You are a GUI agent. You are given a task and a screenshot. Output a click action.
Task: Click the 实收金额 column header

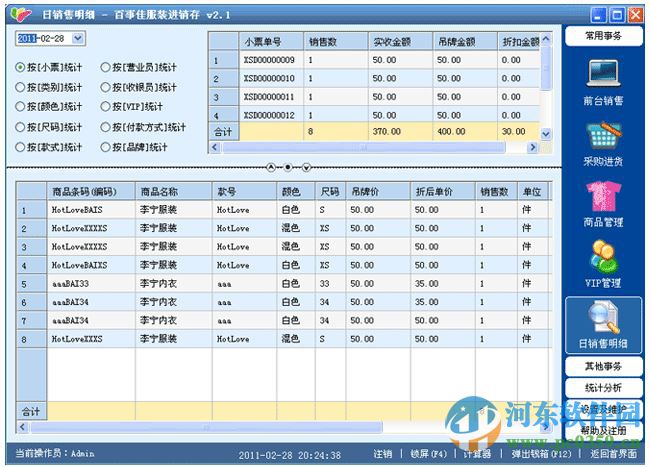coord(400,41)
